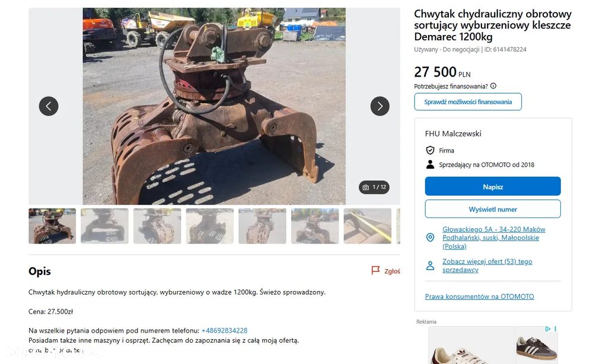Screen dimensions: 593x364
Task: Go to previous photo with left arrow
Action: 49,106
